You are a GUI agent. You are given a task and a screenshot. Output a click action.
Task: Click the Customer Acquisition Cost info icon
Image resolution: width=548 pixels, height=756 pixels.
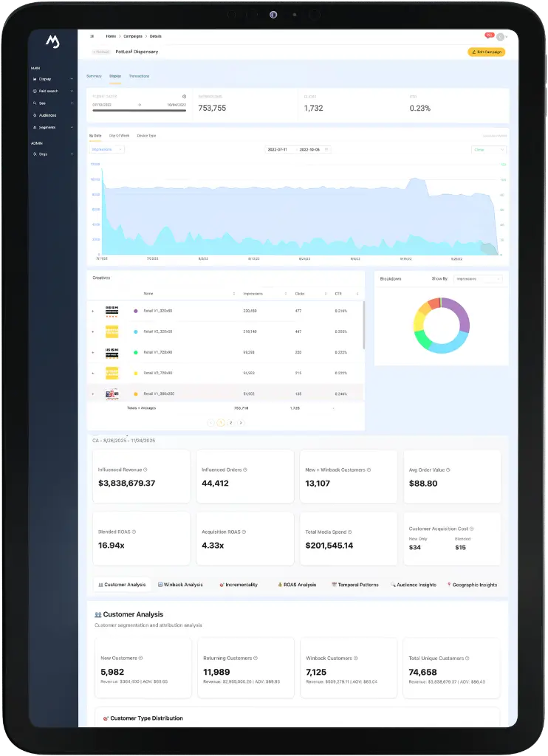(472, 529)
